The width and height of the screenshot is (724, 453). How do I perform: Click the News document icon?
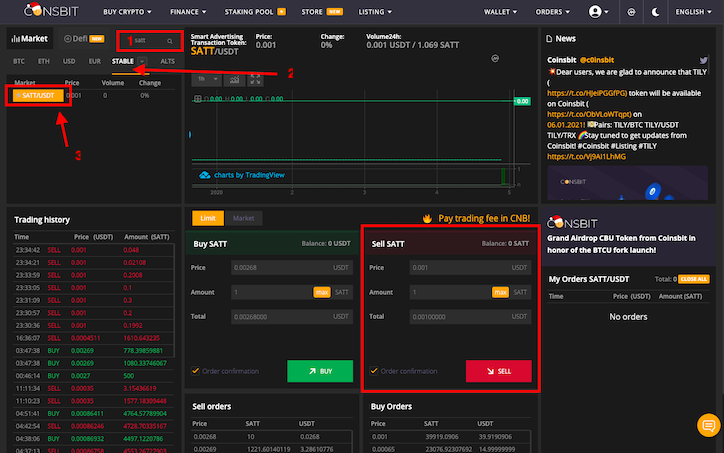point(549,39)
